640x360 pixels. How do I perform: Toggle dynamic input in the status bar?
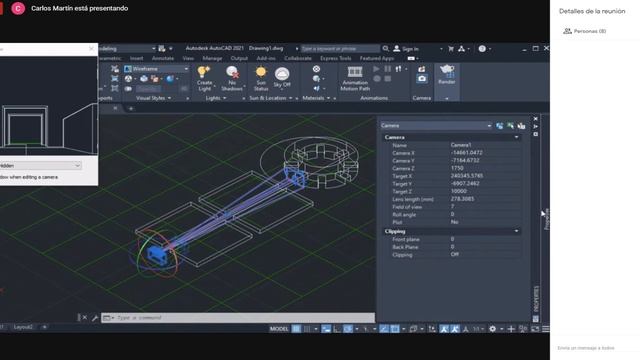(x=326, y=329)
